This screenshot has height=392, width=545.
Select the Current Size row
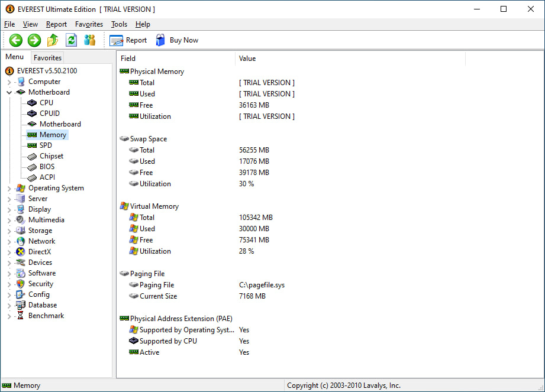[x=291, y=296]
